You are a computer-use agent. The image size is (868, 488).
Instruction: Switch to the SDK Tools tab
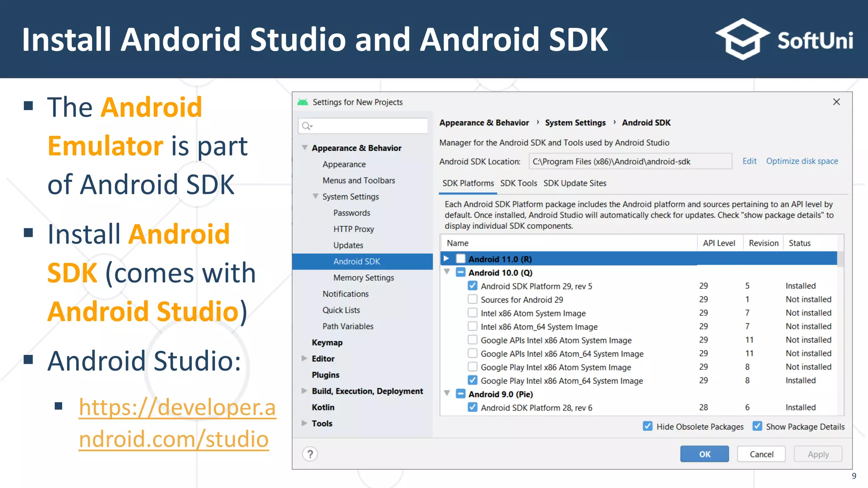click(518, 183)
